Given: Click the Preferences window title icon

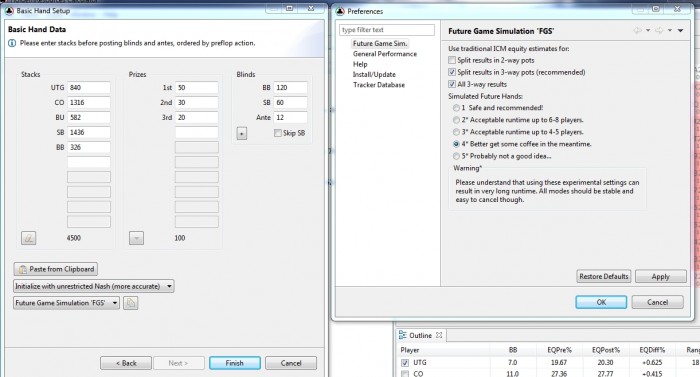Looking at the screenshot, I should pos(341,11).
